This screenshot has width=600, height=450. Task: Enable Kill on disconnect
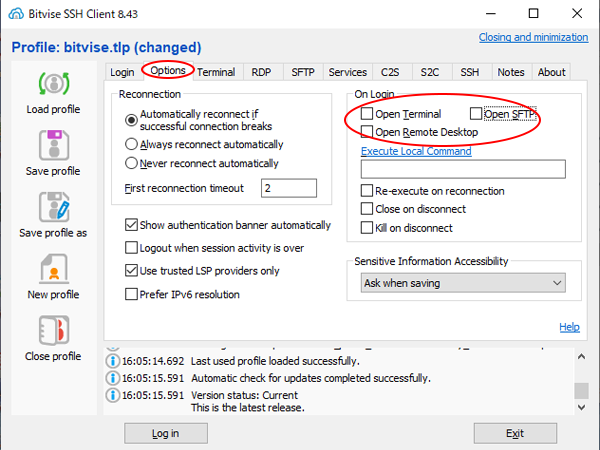[367, 228]
